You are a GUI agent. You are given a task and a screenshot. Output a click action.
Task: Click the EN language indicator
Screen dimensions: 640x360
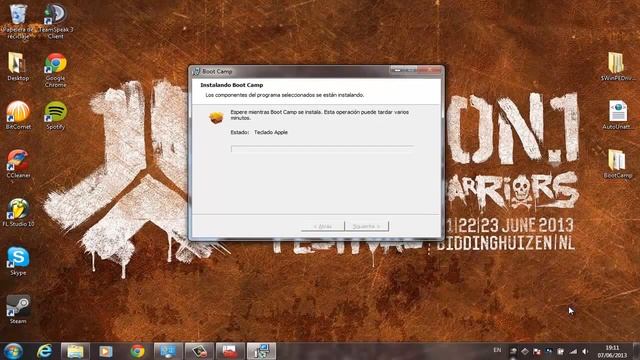coord(497,350)
